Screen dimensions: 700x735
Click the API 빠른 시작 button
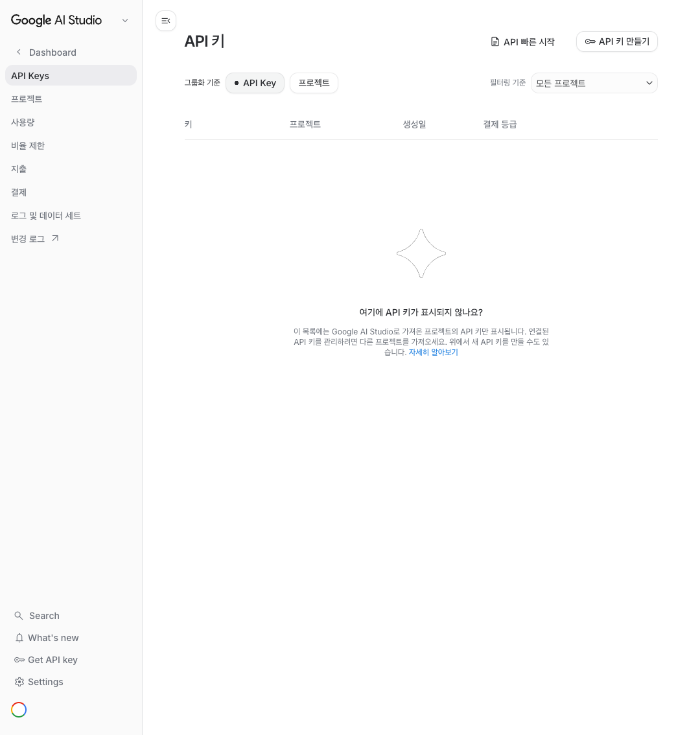[522, 41]
